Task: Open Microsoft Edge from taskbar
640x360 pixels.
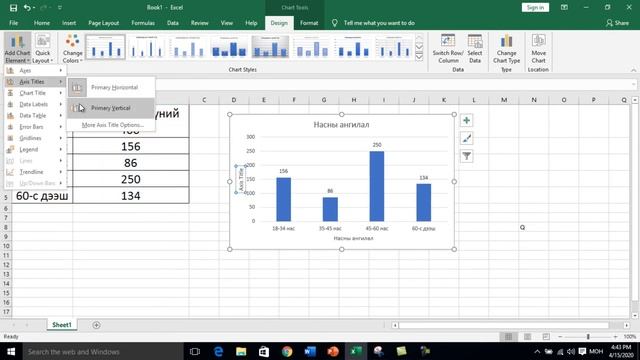Action: pyautogui.click(x=218, y=351)
